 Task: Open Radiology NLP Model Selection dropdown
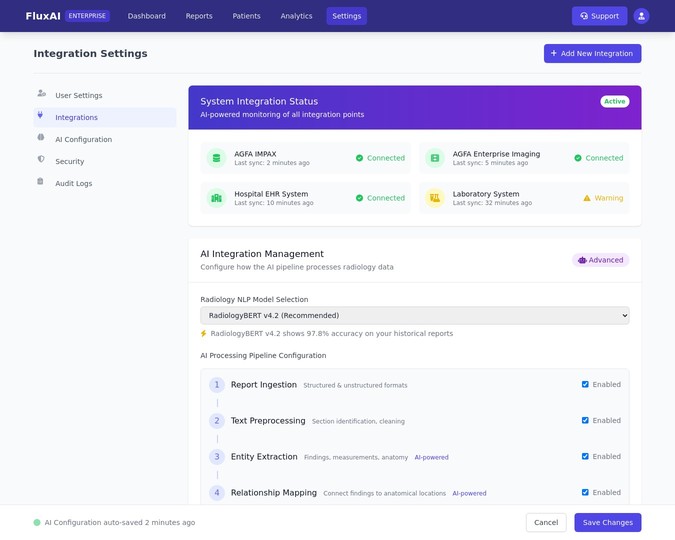[415, 316]
